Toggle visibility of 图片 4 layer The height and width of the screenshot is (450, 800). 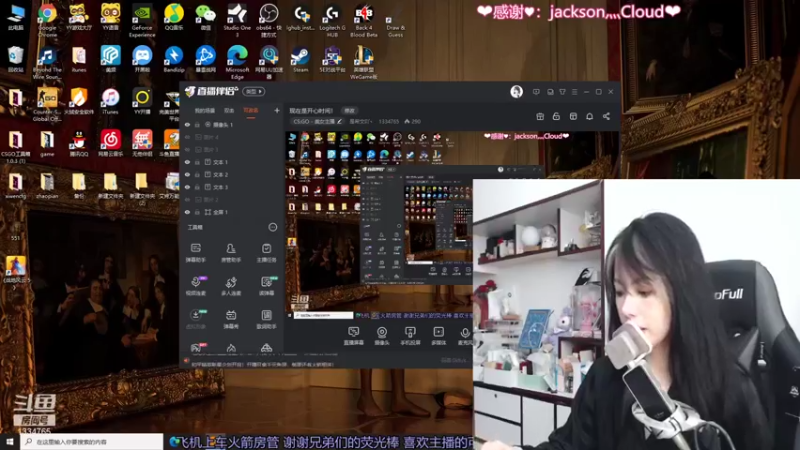[x=187, y=137]
